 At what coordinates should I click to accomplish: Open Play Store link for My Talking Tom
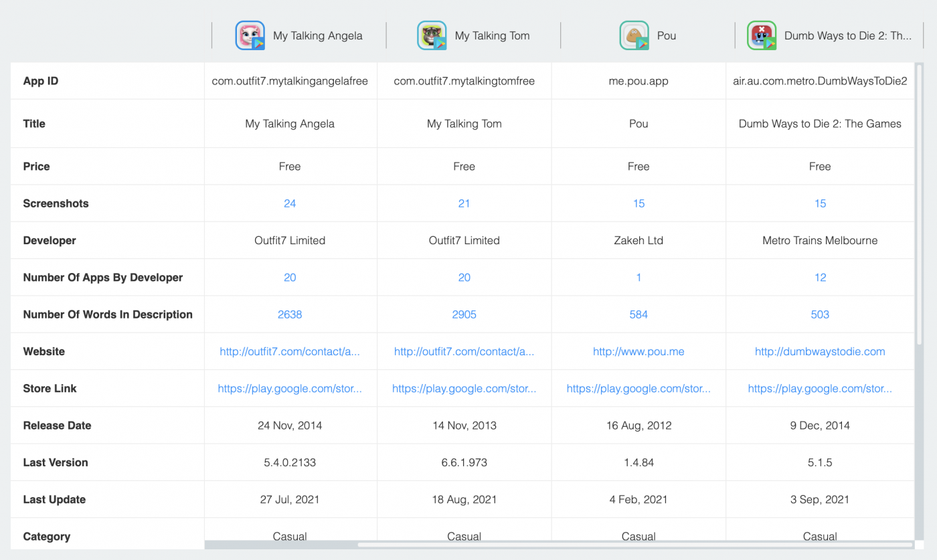coord(464,388)
